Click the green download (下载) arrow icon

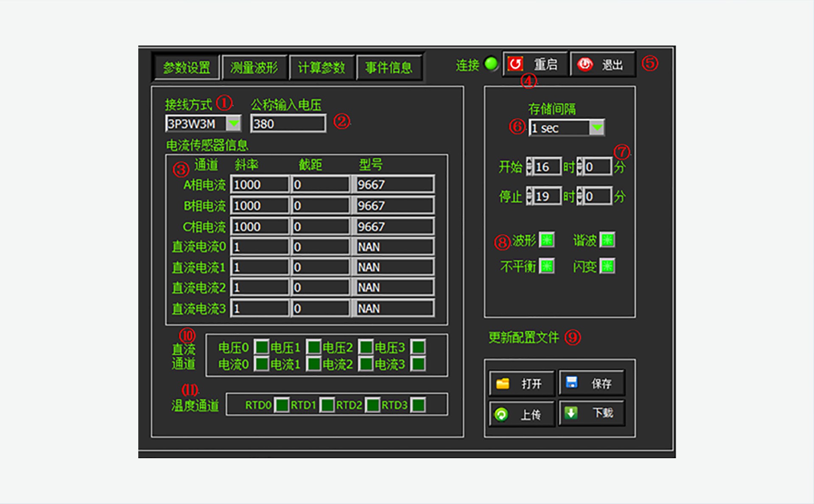click(571, 413)
